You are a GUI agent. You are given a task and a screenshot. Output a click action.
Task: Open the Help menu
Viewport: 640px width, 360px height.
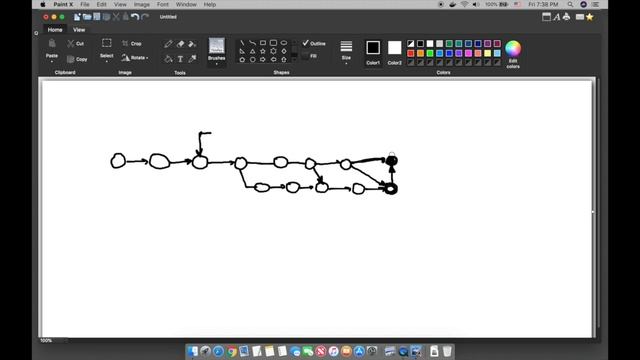coord(210,4)
